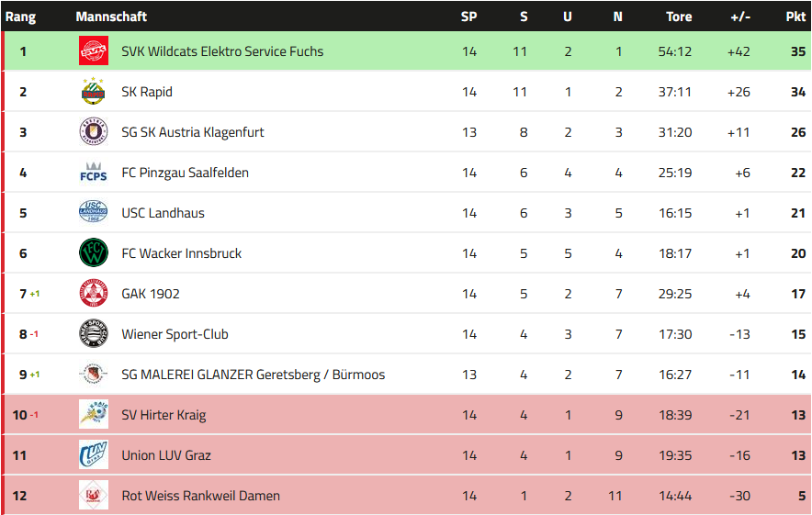Image resolution: width=812 pixels, height=515 pixels.
Task: Click the GAK 1902 club logo
Action: (94, 294)
